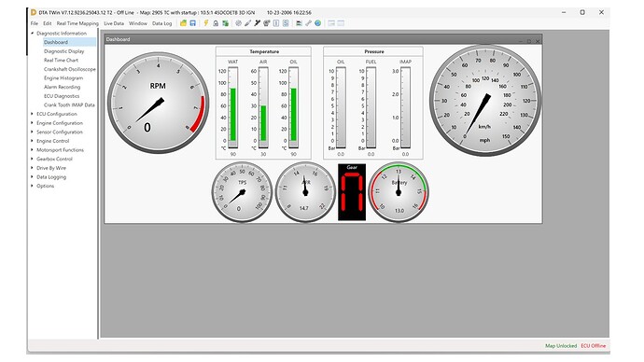Click the IMAP pressure bar gauge
The height and width of the screenshot is (362, 644).
tap(405, 107)
